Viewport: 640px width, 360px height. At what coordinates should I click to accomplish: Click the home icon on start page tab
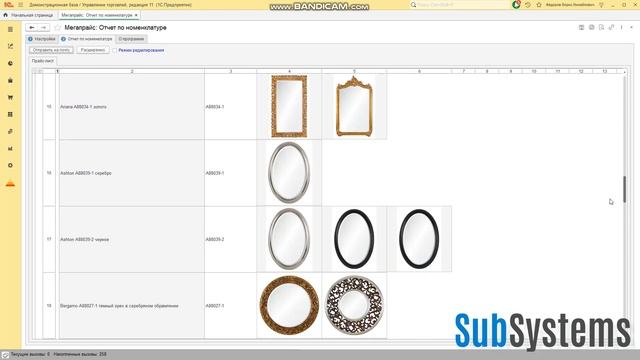coord(5,15)
